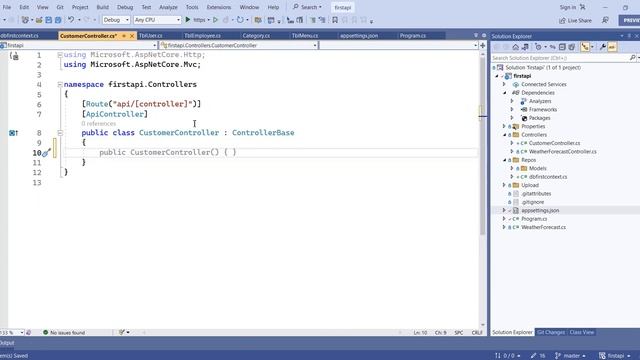Open Properties wrench icon in Solution Explorer
This screenshot has width=640, height=360.
[x=602, y=47]
